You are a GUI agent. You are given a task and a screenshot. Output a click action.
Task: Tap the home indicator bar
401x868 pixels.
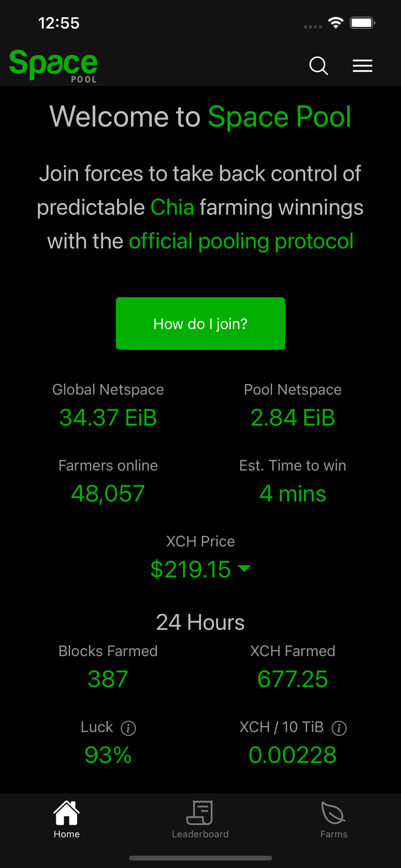(x=200, y=858)
